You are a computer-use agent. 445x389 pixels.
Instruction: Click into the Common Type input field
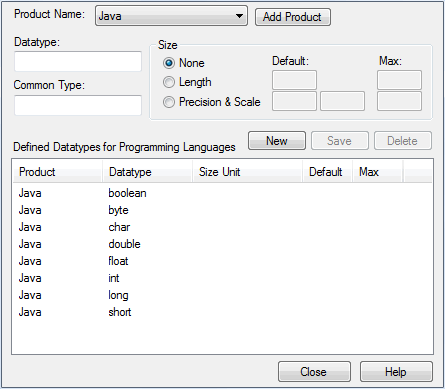click(x=78, y=105)
